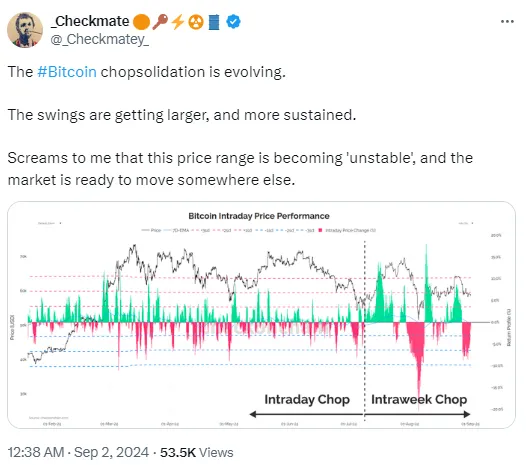The width and height of the screenshot is (526, 465).
Task: Click the lightning bolt emoji in name
Action: (178, 22)
